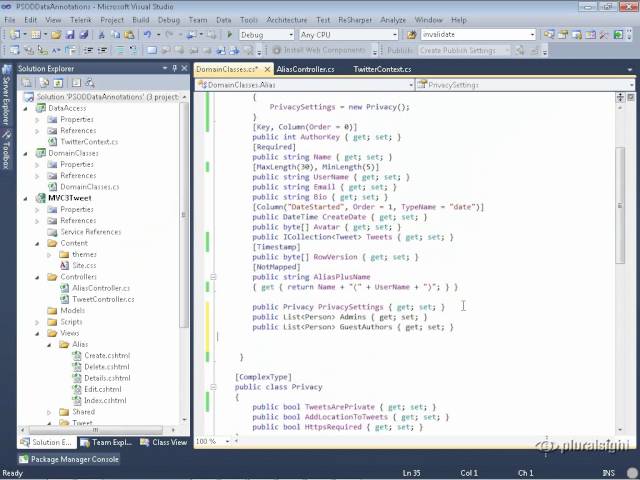Click the Find in Files icon beside the search box
The height and width of the screenshot is (480, 640).
(411, 35)
